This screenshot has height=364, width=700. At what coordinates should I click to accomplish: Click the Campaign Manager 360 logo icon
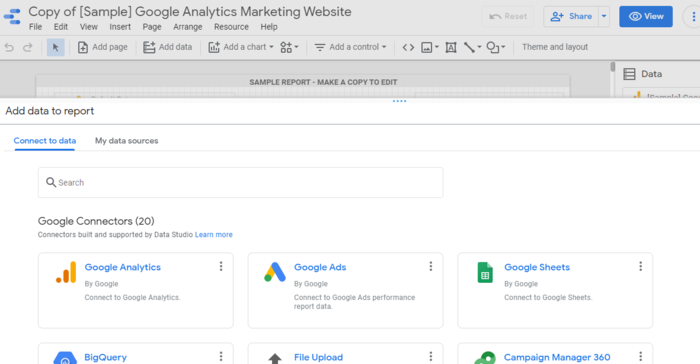pos(485,358)
